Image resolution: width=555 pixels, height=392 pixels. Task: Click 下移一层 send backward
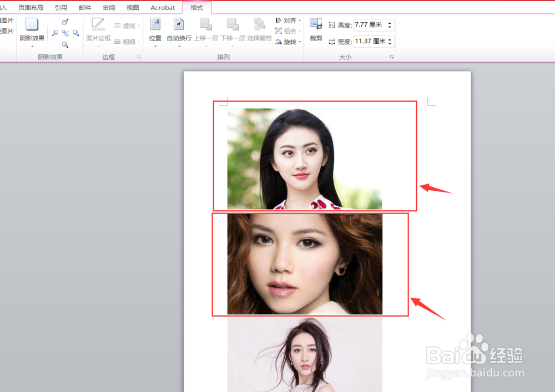click(233, 32)
